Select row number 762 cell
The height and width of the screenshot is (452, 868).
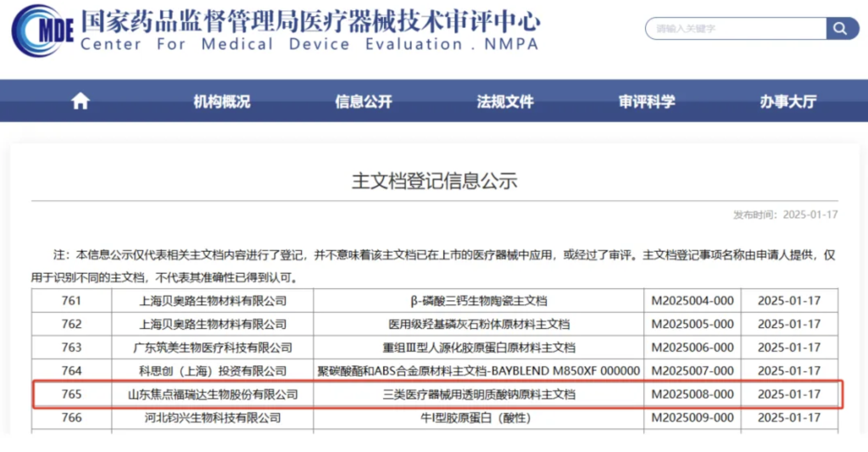pos(71,324)
